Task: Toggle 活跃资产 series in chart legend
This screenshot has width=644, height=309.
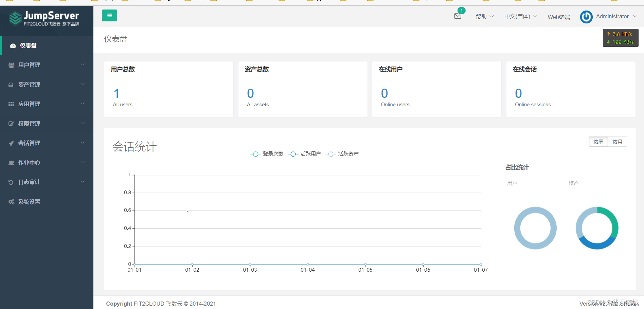Action: [x=342, y=154]
